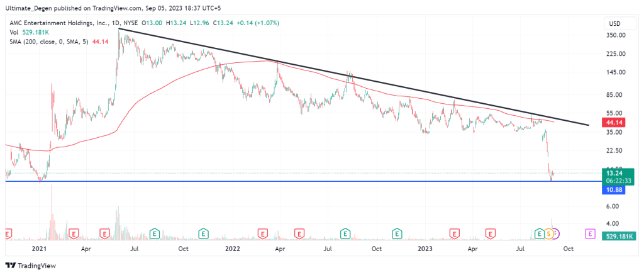Image resolution: width=644 pixels, height=275 pixels.
Task: Click the USD currency label
Action: (x=615, y=23)
